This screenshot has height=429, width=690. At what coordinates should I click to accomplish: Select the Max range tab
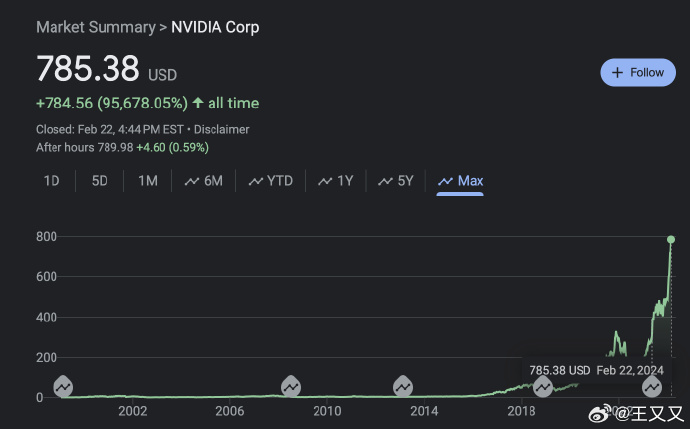tap(460, 181)
